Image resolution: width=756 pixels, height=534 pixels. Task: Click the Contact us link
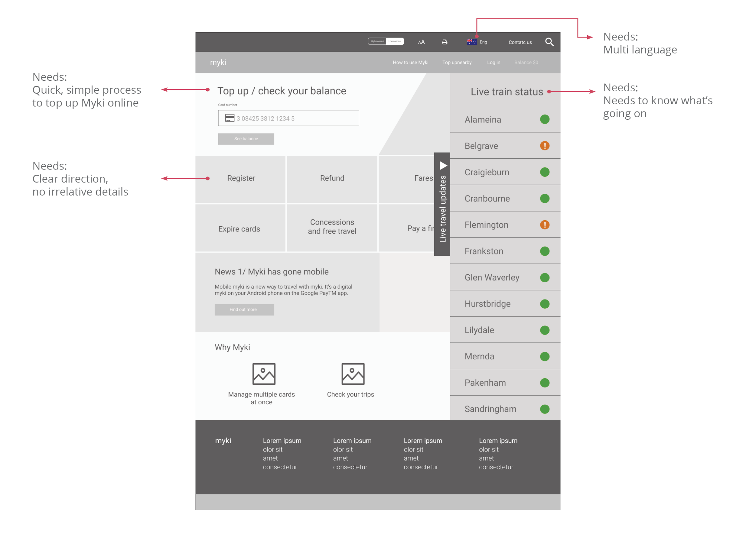(520, 42)
